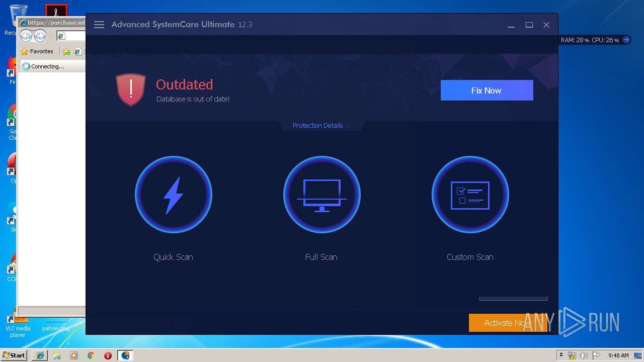The width and height of the screenshot is (644, 362).
Task: Click the red Outdated shield icon
Action: [x=131, y=90]
